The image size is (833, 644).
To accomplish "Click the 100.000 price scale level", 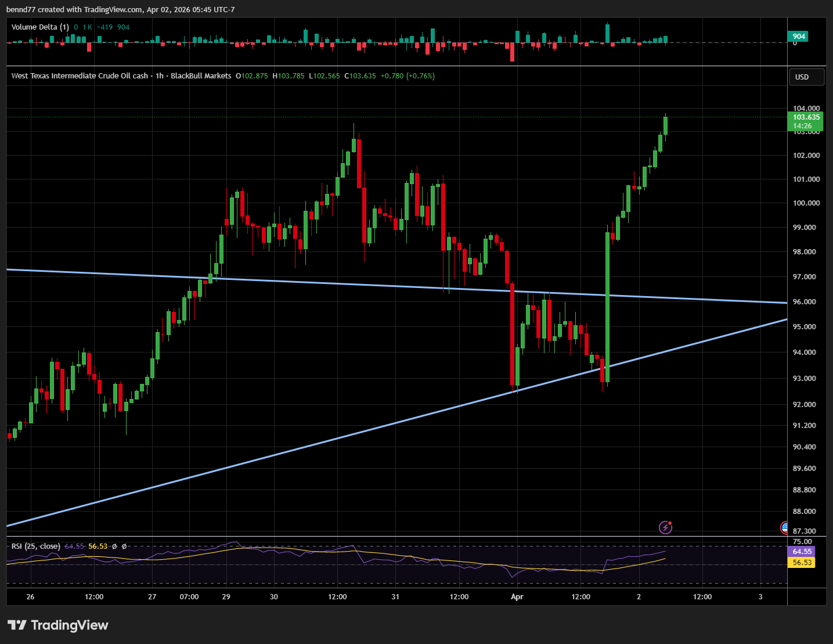I will 806,203.
